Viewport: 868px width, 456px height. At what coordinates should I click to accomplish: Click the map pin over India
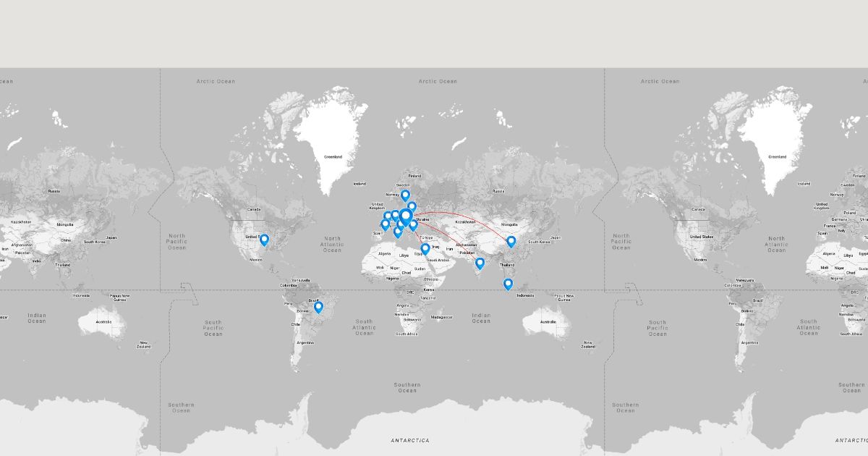point(479,263)
